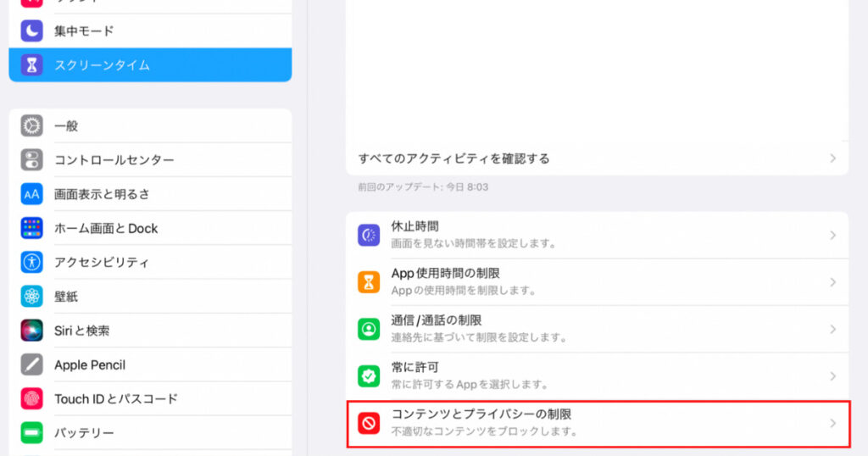Viewport: 868px width, 456px height.
Task: Select スクリーンタイム in the sidebar
Action: coord(150,64)
